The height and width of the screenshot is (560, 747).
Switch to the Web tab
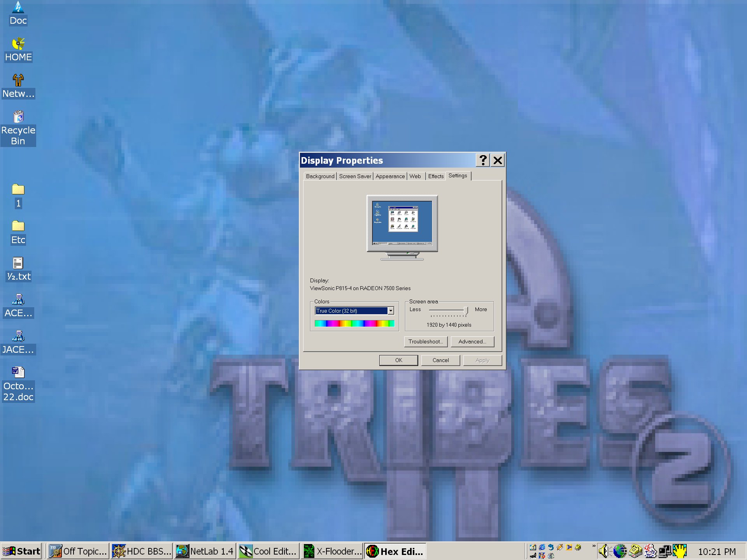[x=415, y=176]
